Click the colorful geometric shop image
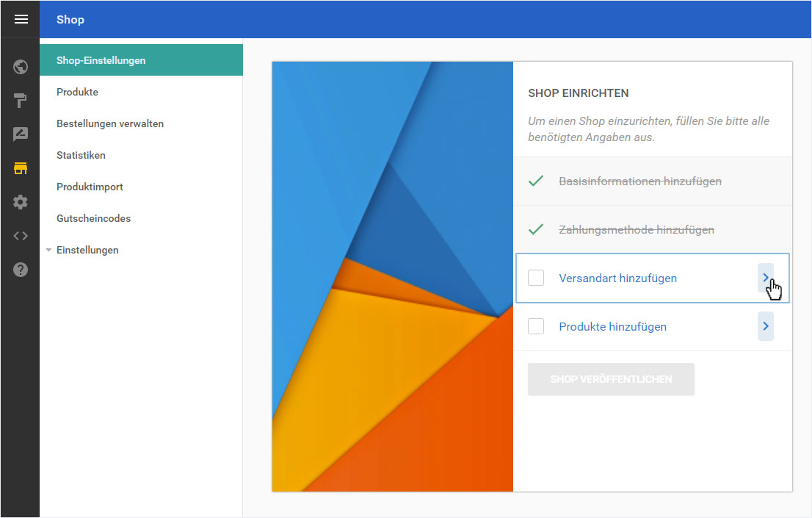The image size is (812, 518). 393,276
